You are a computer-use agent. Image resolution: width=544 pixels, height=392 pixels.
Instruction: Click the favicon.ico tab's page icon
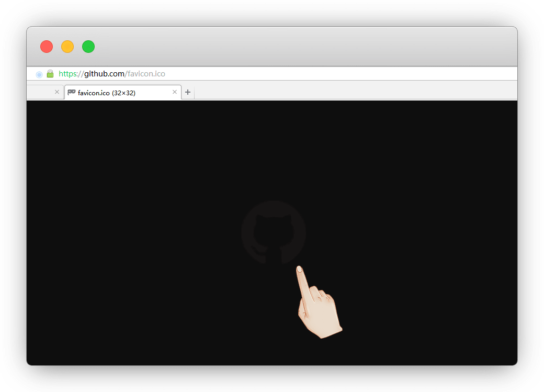pos(72,93)
